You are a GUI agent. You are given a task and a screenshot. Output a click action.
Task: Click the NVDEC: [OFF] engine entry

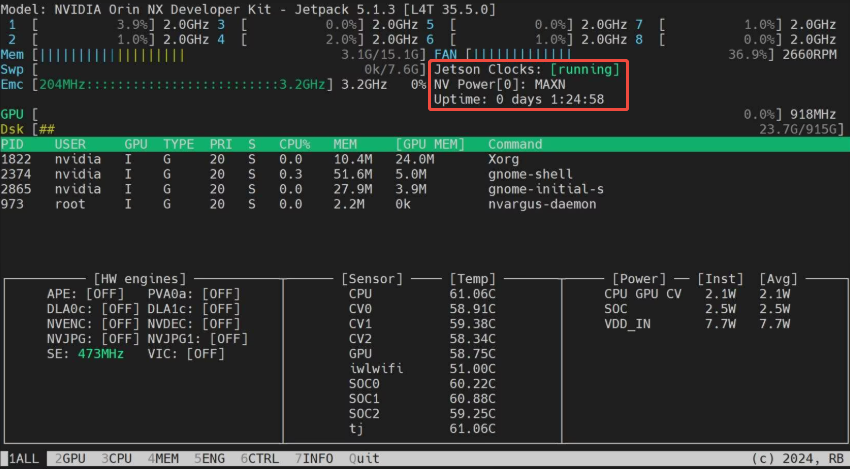click(194, 324)
